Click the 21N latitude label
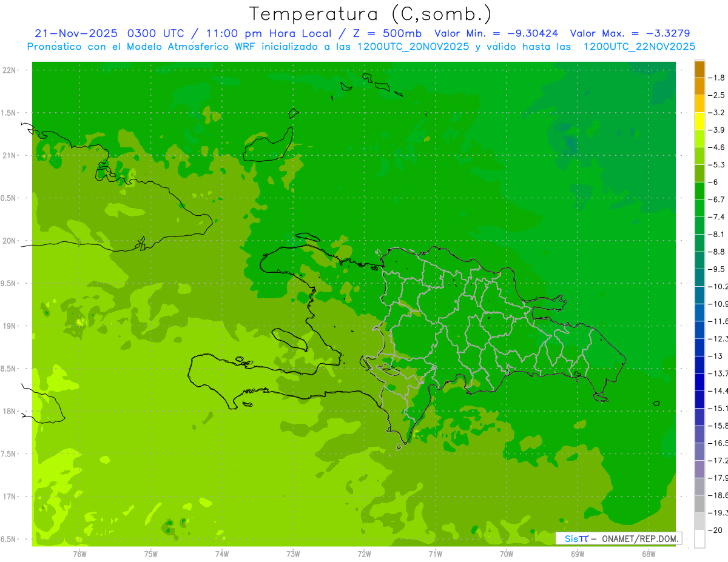The image size is (728, 562). [x=8, y=156]
